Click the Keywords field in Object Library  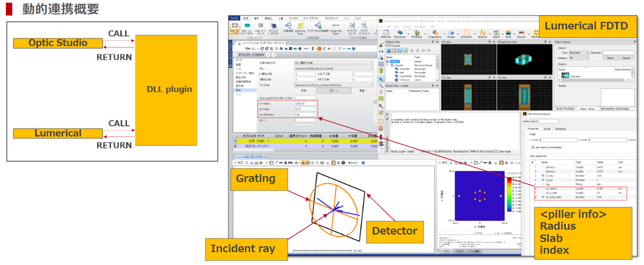coord(618,52)
